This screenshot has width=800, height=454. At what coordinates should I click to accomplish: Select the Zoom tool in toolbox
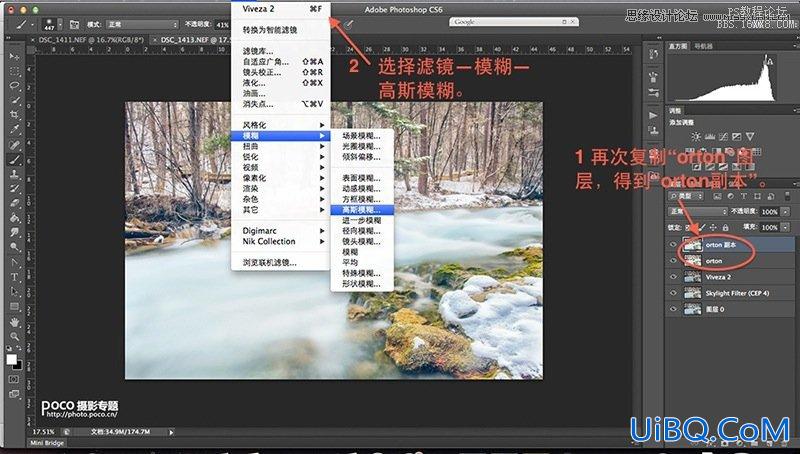14,337
